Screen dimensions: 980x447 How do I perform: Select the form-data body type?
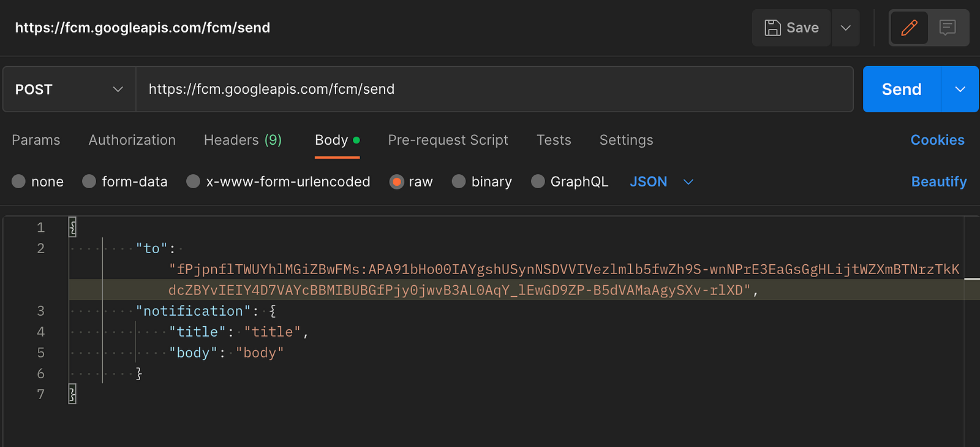[125, 181]
